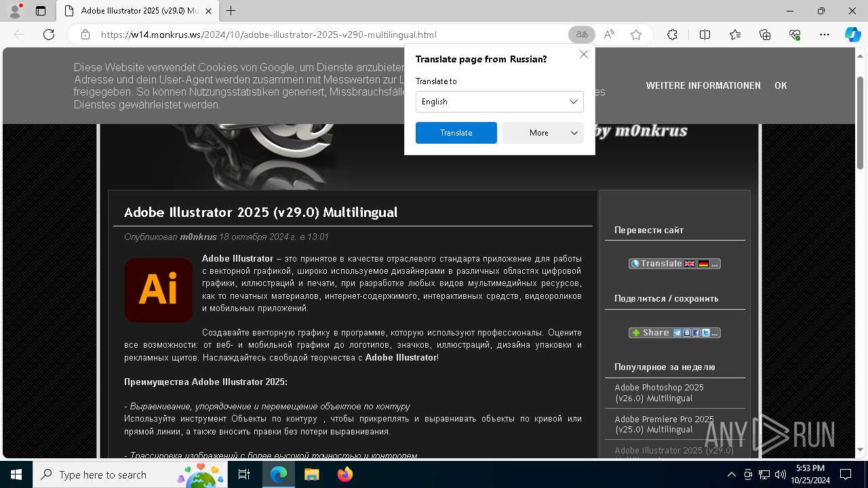Click the article title Adobe Illustrator 2025
The image size is (868, 488).
[260, 212]
